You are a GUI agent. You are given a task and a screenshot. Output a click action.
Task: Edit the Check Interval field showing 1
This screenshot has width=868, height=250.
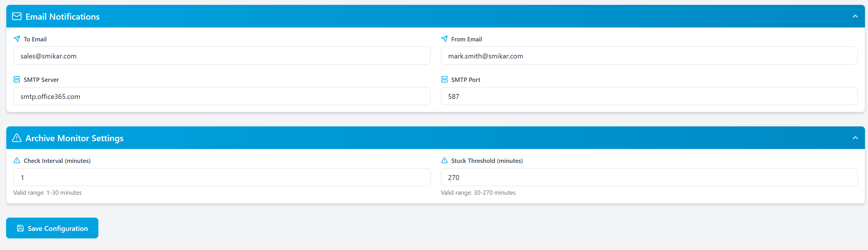coord(222,177)
